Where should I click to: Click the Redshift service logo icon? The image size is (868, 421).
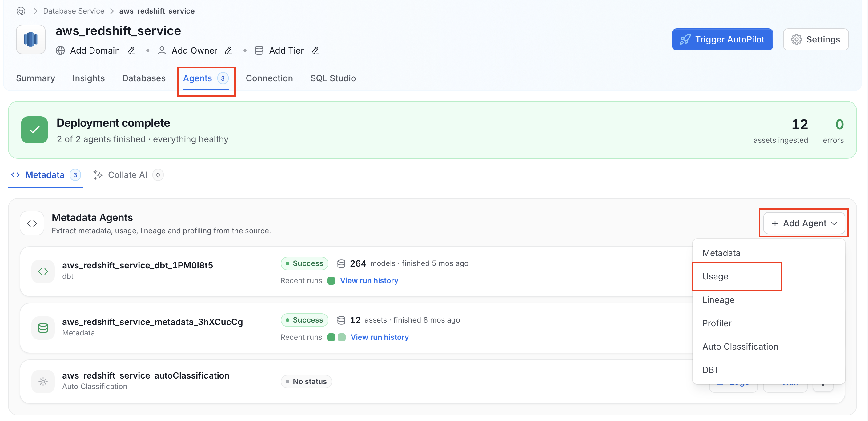[31, 39]
